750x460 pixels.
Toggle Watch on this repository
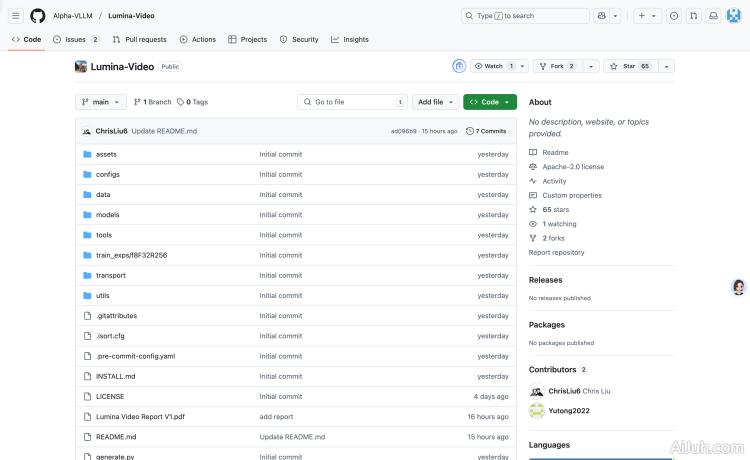click(x=492, y=66)
